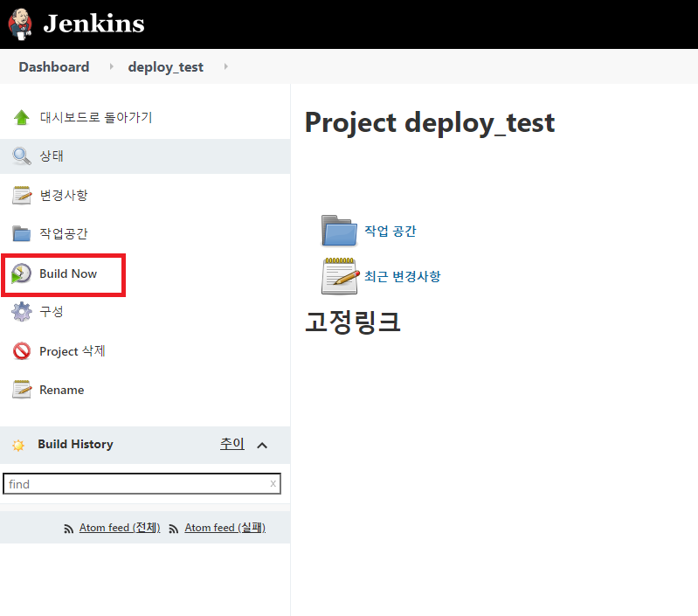698x616 pixels.
Task: Click large folder icon for 작업 공간
Action: coord(339,231)
